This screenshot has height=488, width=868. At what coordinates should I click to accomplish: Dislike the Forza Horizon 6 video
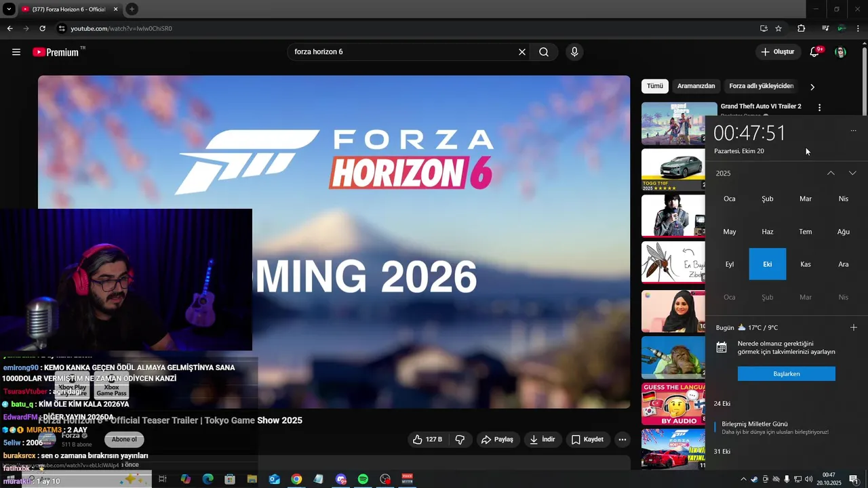point(460,439)
